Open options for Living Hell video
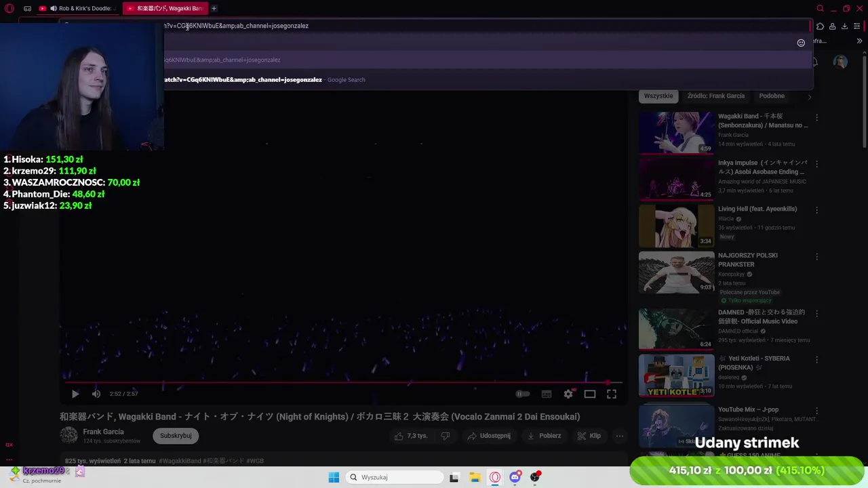Image resolution: width=868 pixels, height=488 pixels. pyautogui.click(x=816, y=210)
